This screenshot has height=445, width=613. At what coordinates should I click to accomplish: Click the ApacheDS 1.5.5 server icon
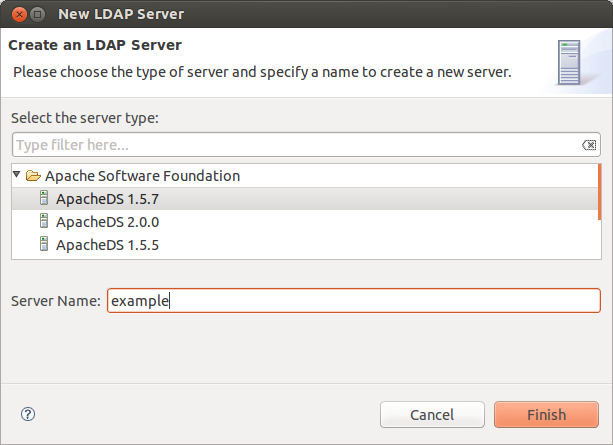(x=44, y=244)
